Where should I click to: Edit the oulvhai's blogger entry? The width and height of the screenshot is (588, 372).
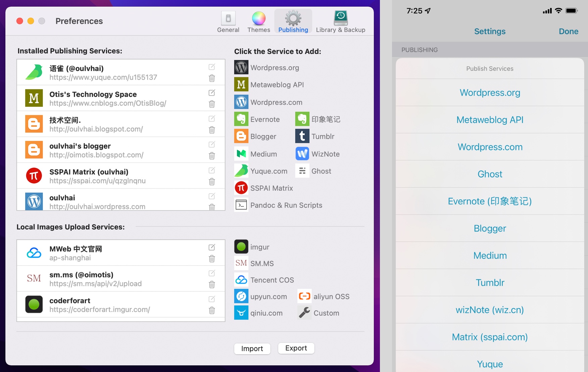(212, 144)
